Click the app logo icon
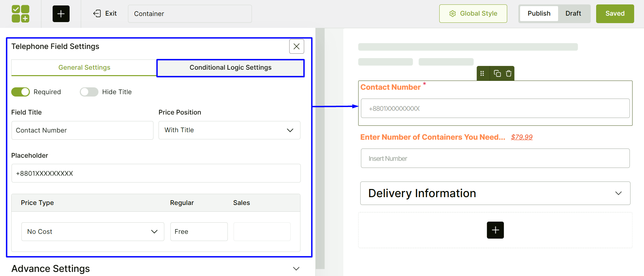This screenshot has width=644, height=276. (x=20, y=14)
